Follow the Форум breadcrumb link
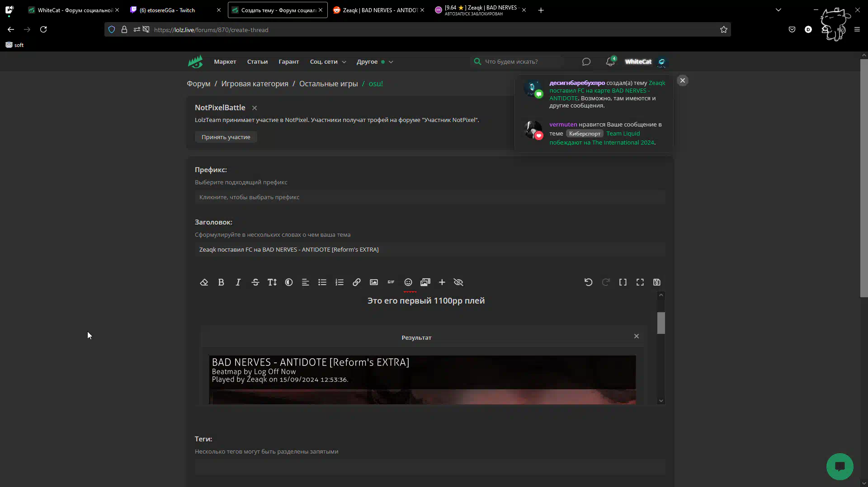 click(198, 84)
